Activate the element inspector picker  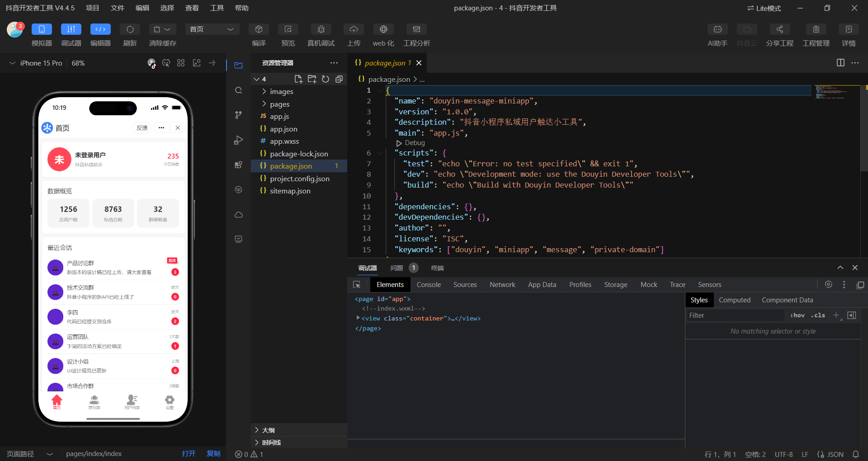pos(357,285)
